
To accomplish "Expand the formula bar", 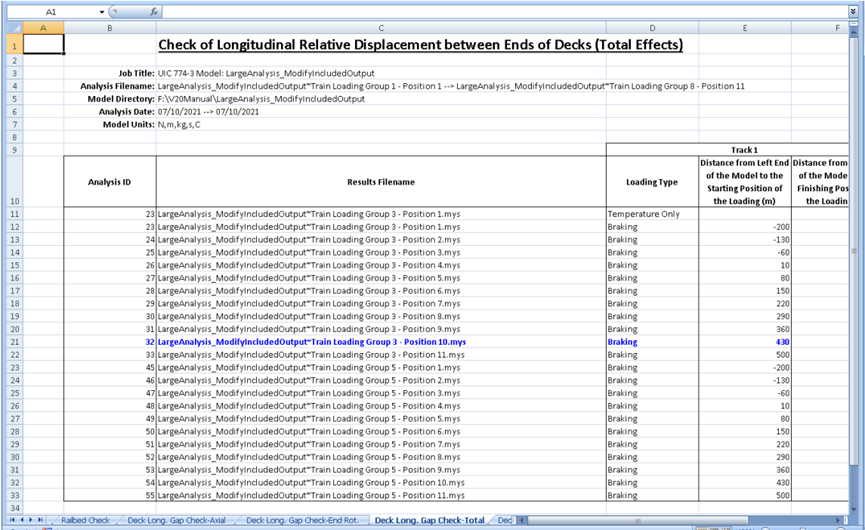I will point(852,12).
